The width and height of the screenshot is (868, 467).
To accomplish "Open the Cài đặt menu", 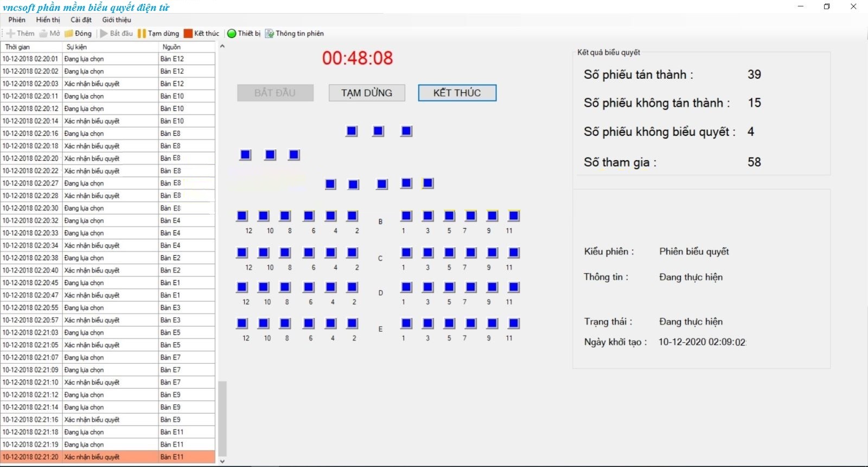I will 81,20.
